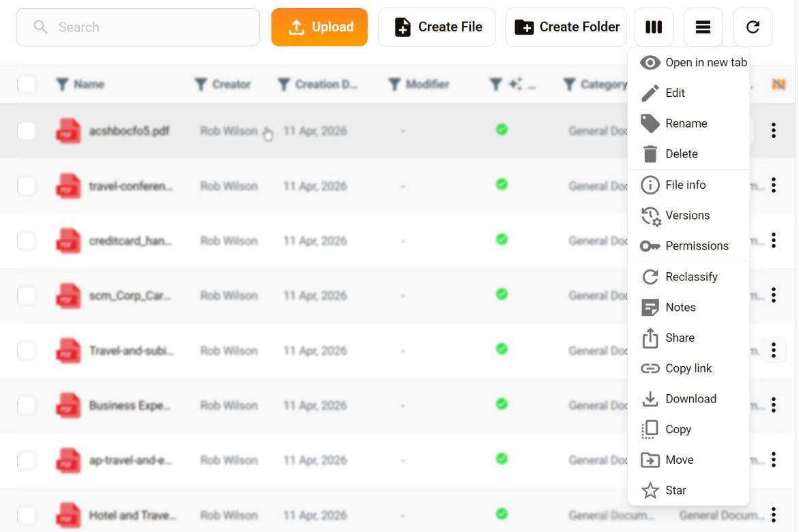Choose Copy link option
799x532 pixels.
(688, 368)
